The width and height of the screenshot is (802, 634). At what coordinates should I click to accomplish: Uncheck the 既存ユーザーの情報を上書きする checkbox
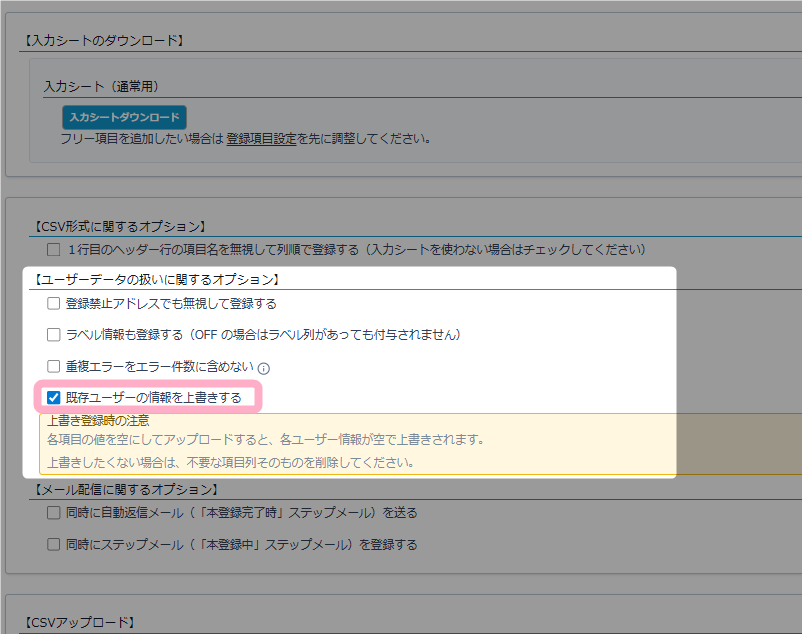(54, 397)
